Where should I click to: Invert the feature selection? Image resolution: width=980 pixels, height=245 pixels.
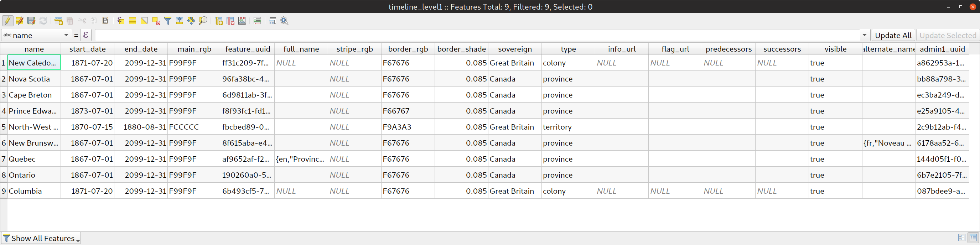(x=144, y=21)
